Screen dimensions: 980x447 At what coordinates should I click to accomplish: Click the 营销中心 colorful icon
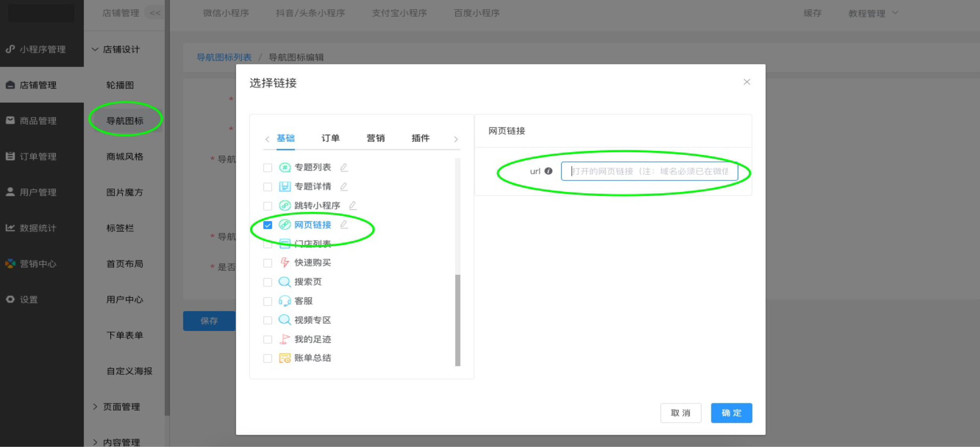[x=10, y=264]
